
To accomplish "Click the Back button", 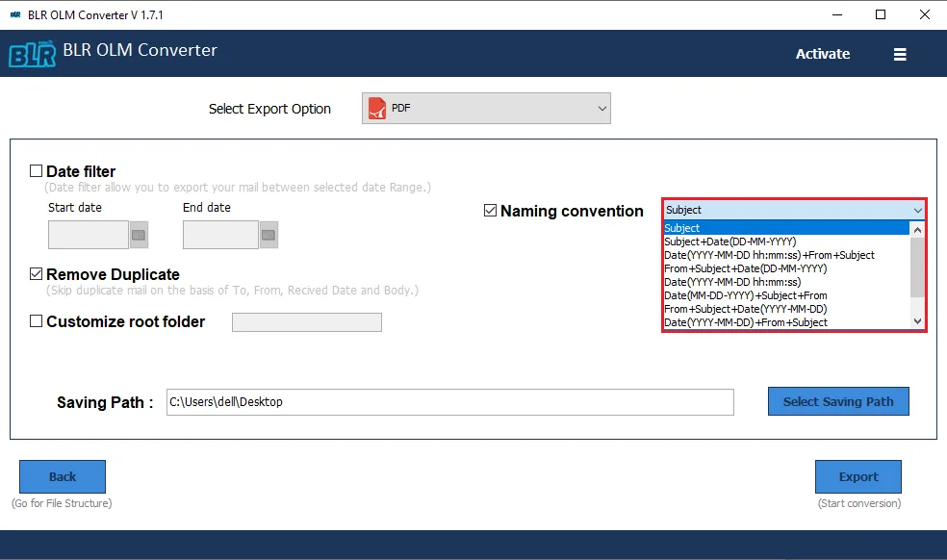I will click(x=62, y=476).
